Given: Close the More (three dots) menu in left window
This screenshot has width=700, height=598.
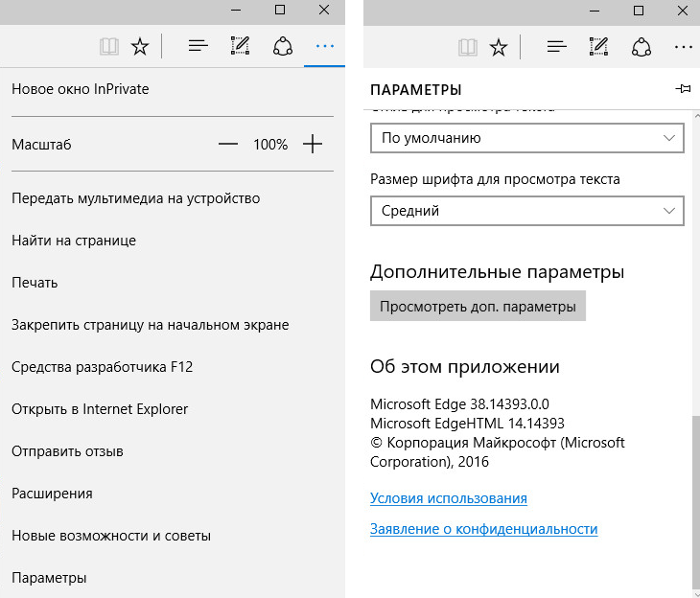Looking at the screenshot, I should coord(324,46).
